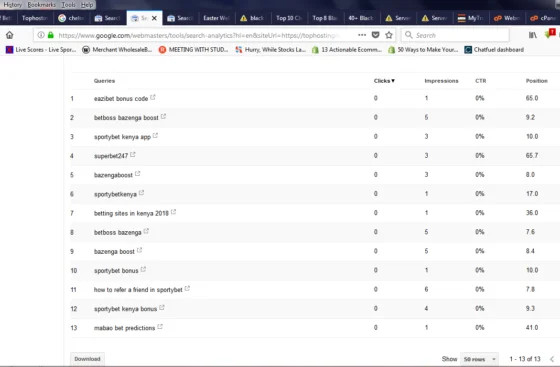The height and width of the screenshot is (367, 560).
Task: Open external link icon next to superbet247
Action: pos(133,155)
